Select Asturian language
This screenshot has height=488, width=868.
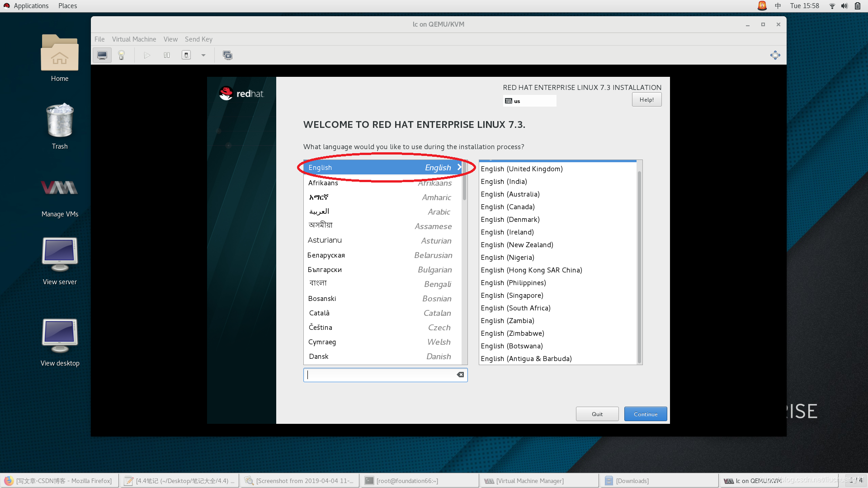382,241
